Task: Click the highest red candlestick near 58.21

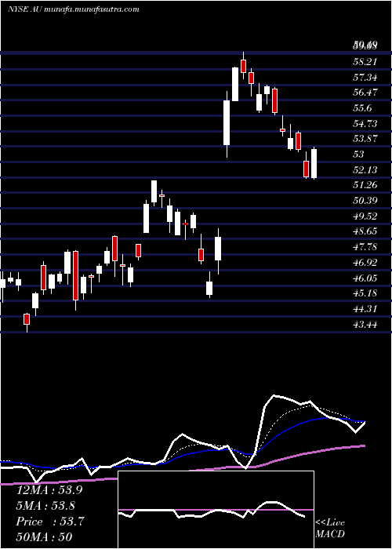Action: pos(243,66)
